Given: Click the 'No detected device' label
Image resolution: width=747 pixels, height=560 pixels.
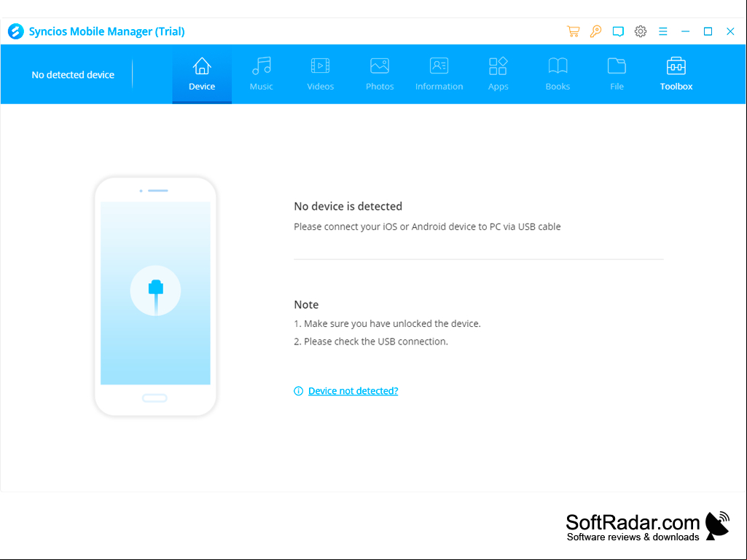Looking at the screenshot, I should (x=73, y=75).
